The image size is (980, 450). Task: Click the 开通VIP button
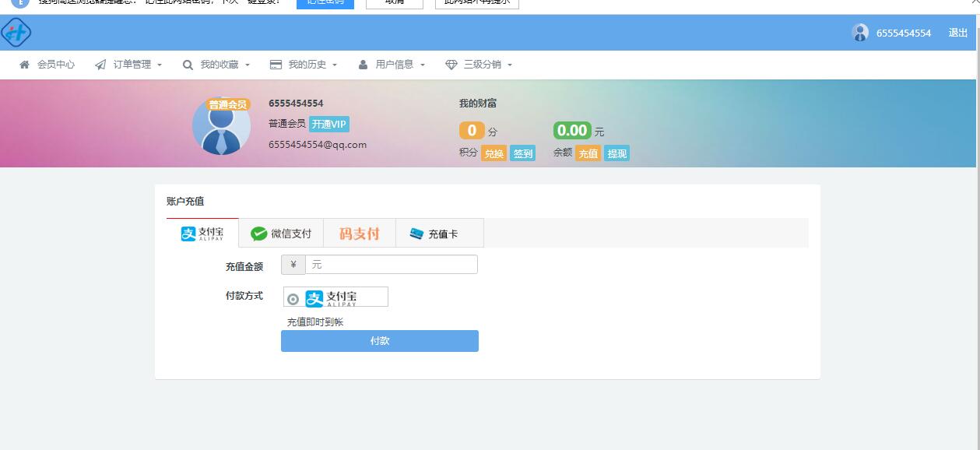[329, 124]
